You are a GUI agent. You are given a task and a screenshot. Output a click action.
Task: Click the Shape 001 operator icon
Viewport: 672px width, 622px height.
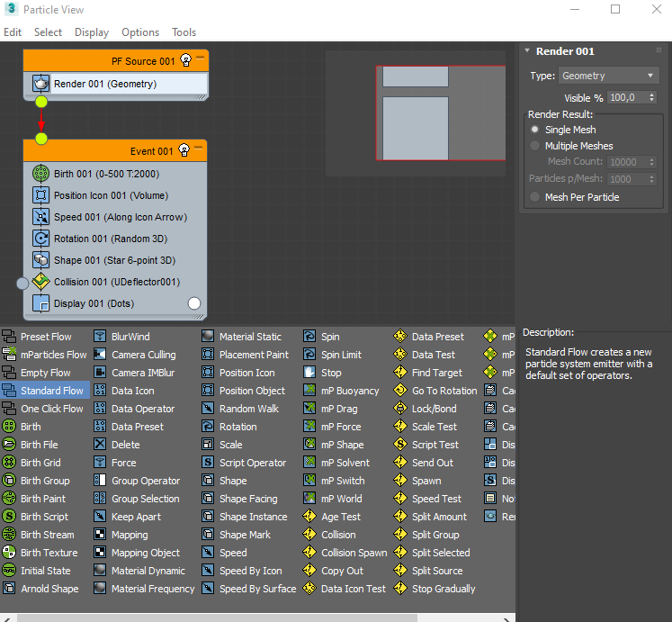pos(40,260)
